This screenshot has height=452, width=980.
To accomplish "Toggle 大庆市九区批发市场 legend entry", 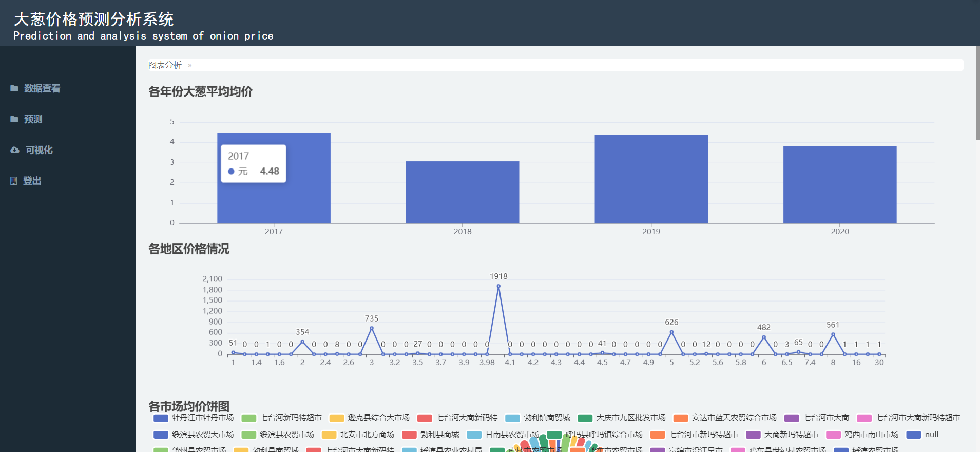I will point(622,418).
